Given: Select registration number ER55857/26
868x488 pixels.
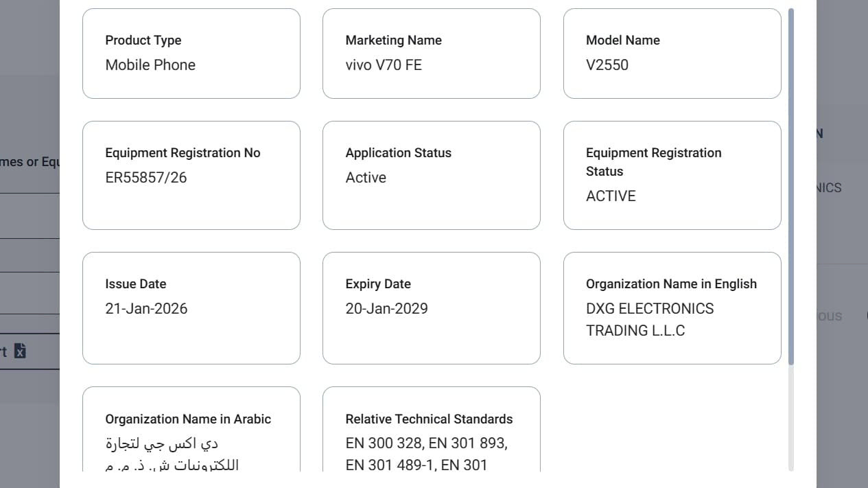Looking at the screenshot, I should (x=145, y=178).
